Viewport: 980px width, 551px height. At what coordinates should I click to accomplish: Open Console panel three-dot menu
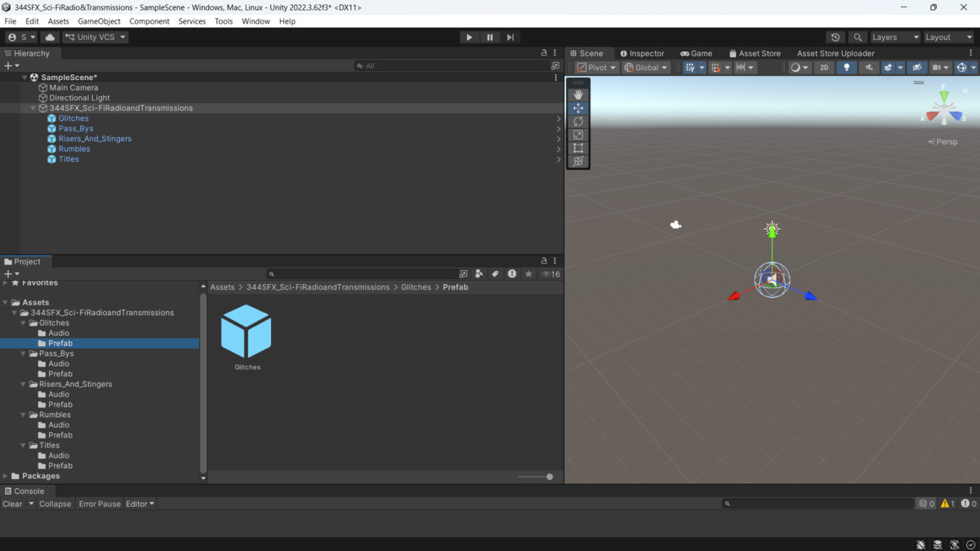(971, 491)
